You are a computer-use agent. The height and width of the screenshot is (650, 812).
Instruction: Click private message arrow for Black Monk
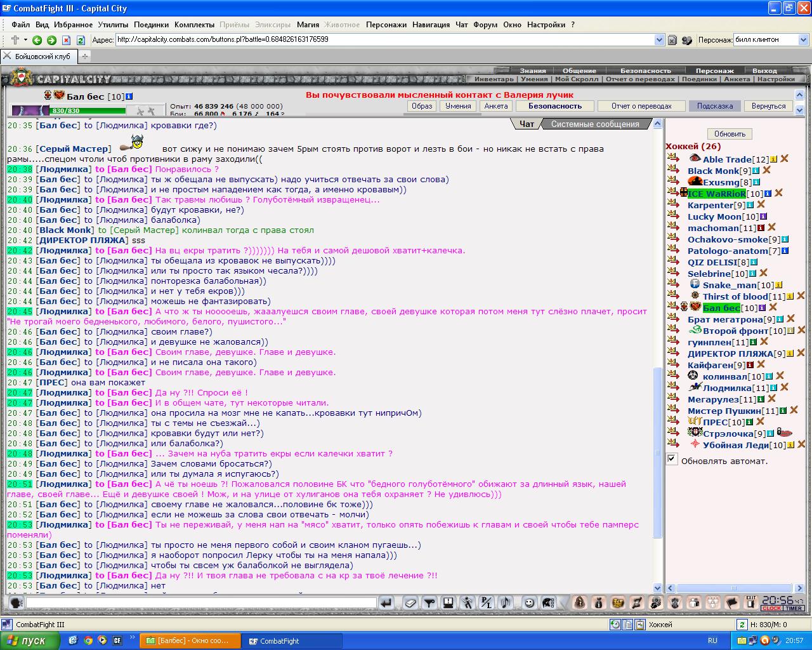[x=672, y=170]
